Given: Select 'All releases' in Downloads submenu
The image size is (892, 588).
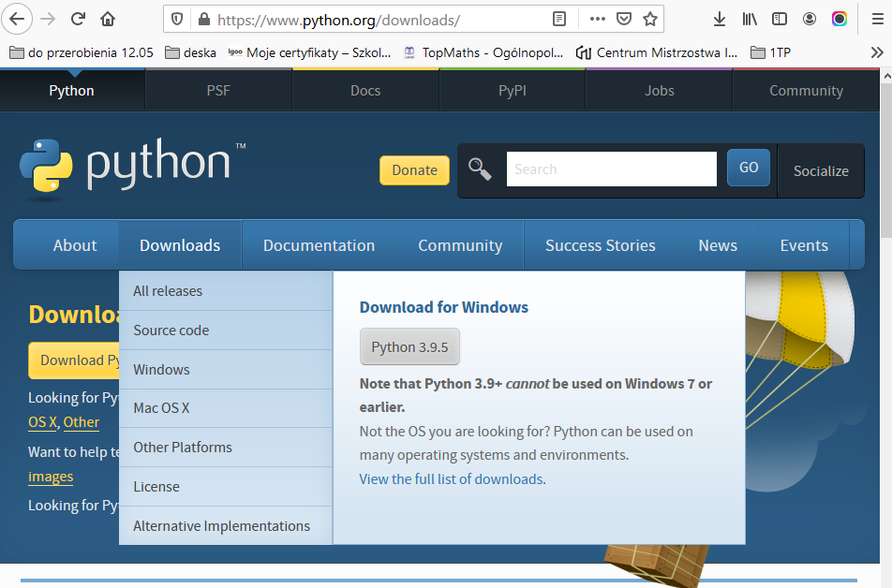Looking at the screenshot, I should coord(226,290).
